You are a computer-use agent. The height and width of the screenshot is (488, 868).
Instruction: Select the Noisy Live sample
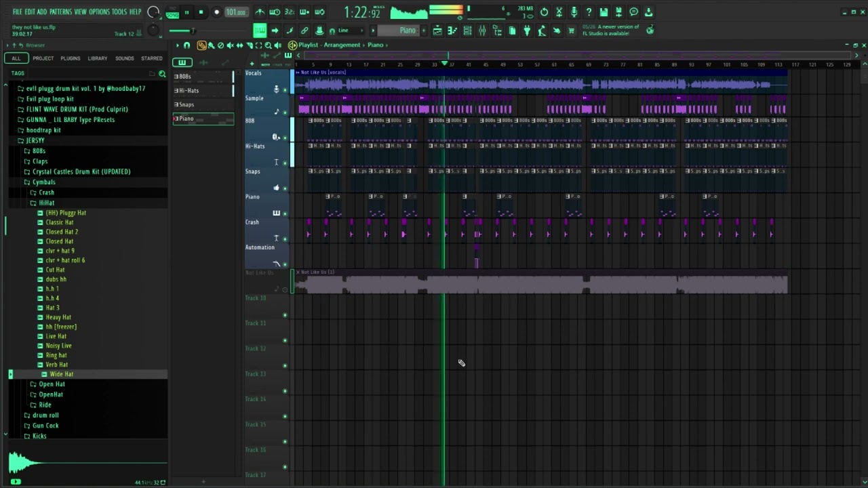pos(58,346)
